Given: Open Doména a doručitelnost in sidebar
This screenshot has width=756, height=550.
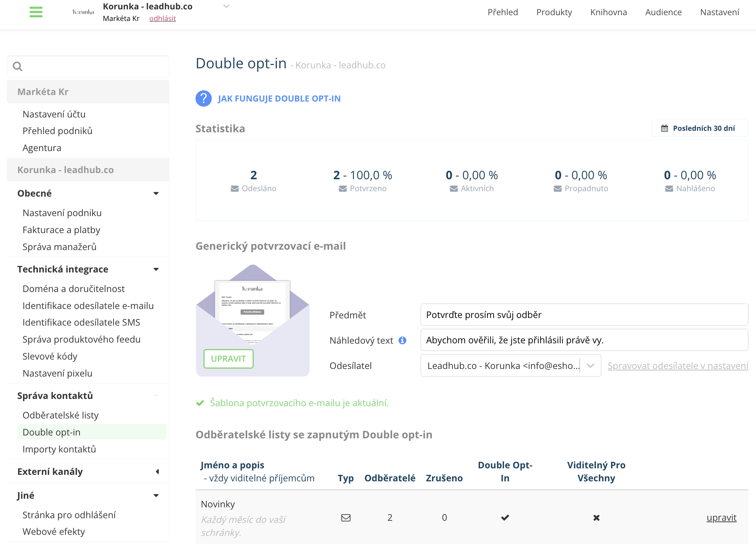Looking at the screenshot, I should click(x=73, y=289).
